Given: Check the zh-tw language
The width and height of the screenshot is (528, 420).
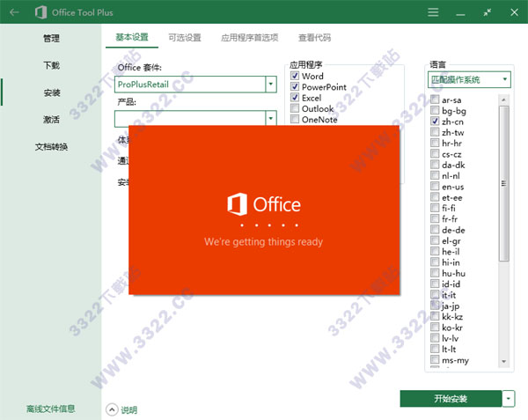Looking at the screenshot, I should 435,132.
